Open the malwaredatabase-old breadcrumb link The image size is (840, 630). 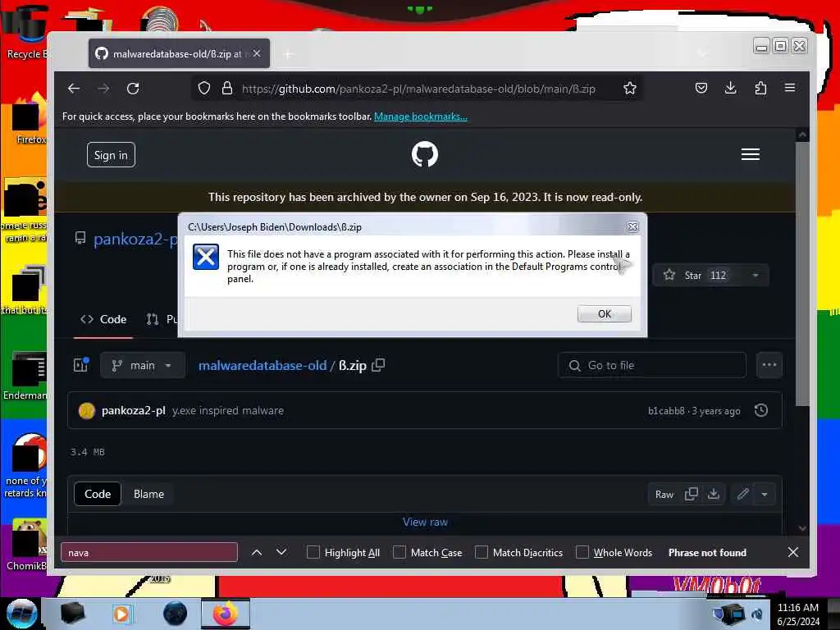[262, 365]
